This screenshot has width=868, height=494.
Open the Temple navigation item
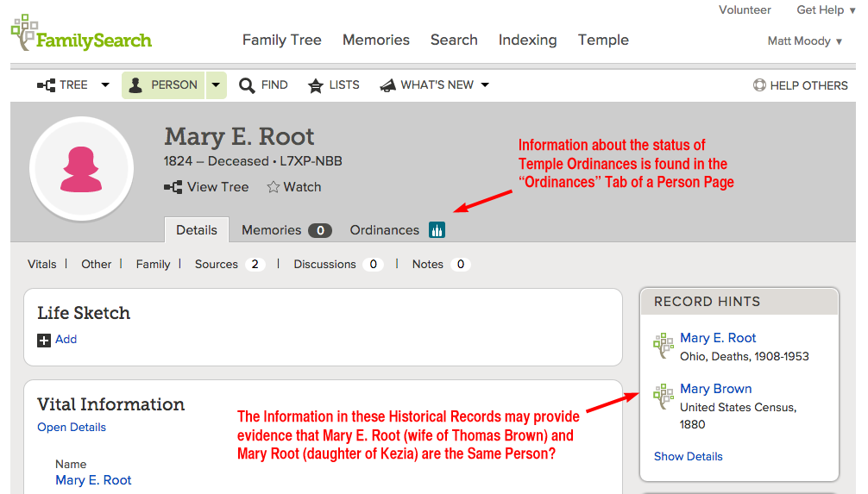click(x=603, y=40)
